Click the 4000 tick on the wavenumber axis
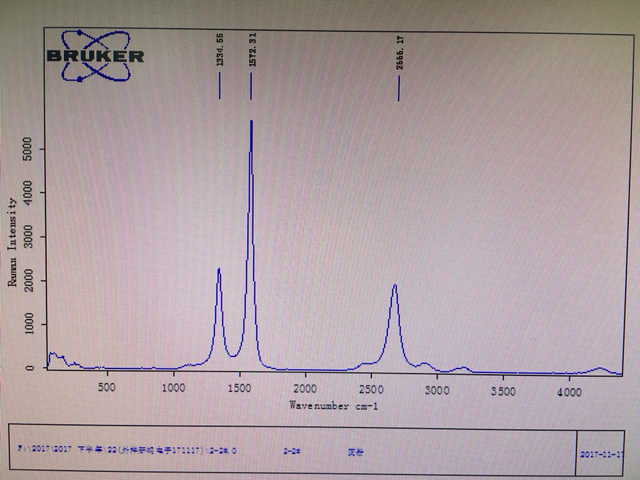The height and width of the screenshot is (480, 640). 569,392
